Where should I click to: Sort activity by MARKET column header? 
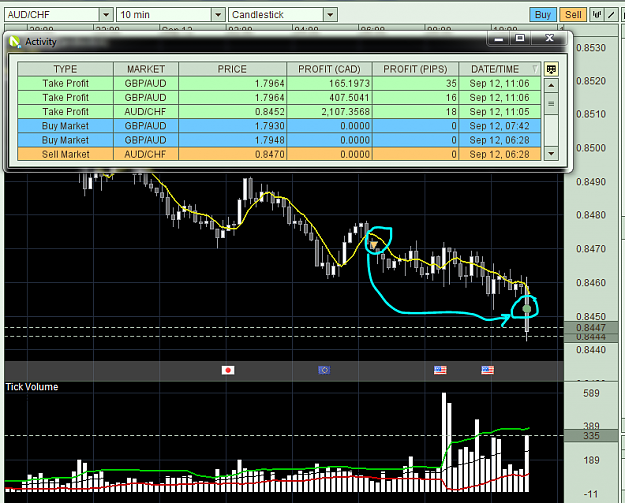point(146,69)
